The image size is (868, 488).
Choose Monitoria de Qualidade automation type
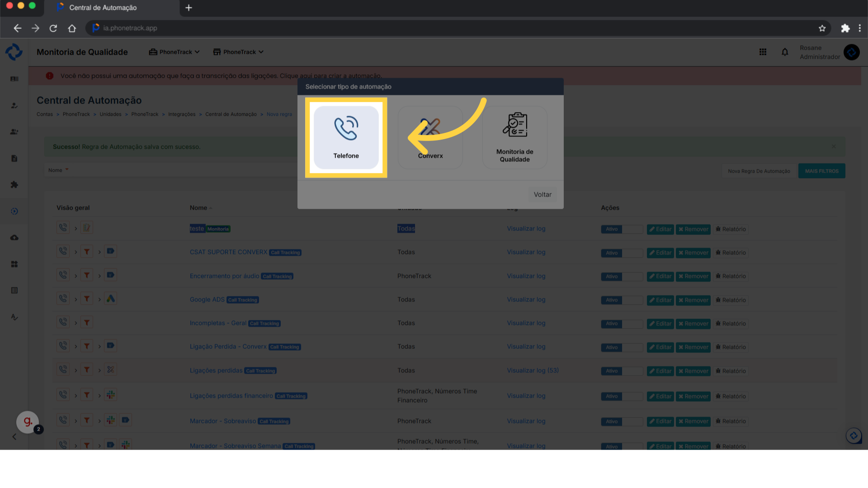click(x=514, y=137)
